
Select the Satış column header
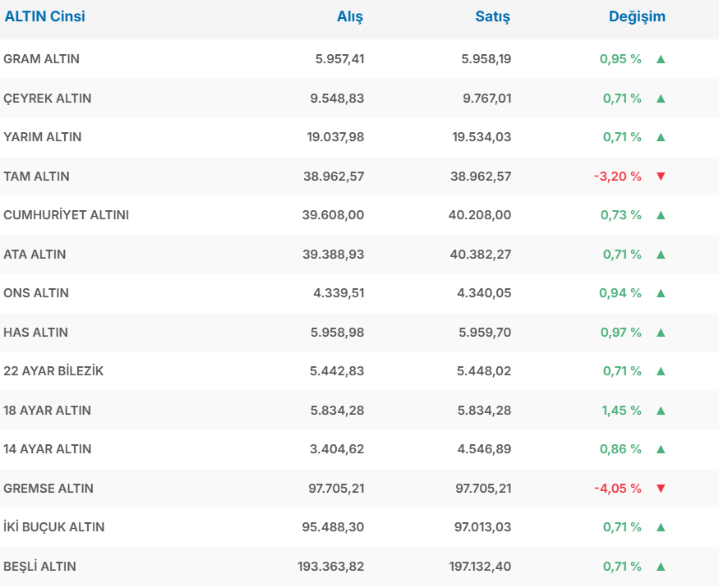click(x=493, y=16)
